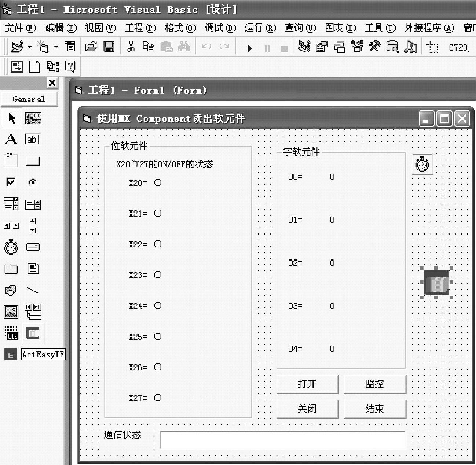
Task: Select the Shape tool in the toolbox
Action: point(11,290)
